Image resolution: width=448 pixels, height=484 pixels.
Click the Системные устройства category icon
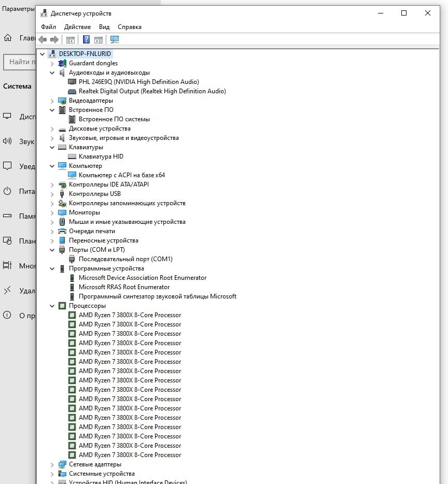[62, 474]
